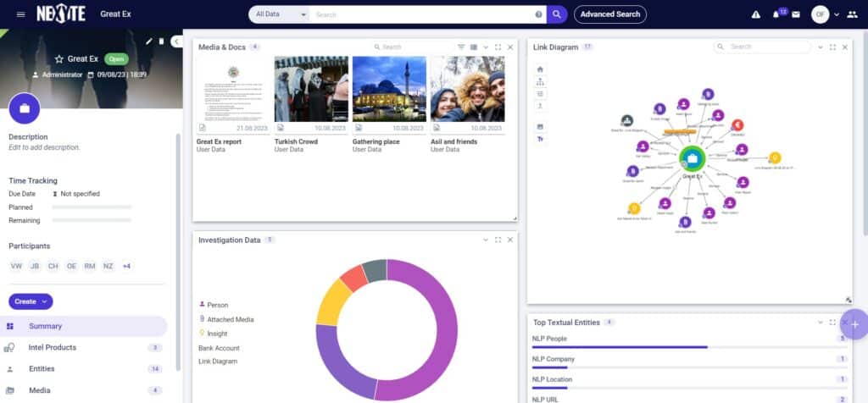The height and width of the screenshot is (403, 868).
Task: Maximize the Investigation Data widget
Action: pos(498,240)
